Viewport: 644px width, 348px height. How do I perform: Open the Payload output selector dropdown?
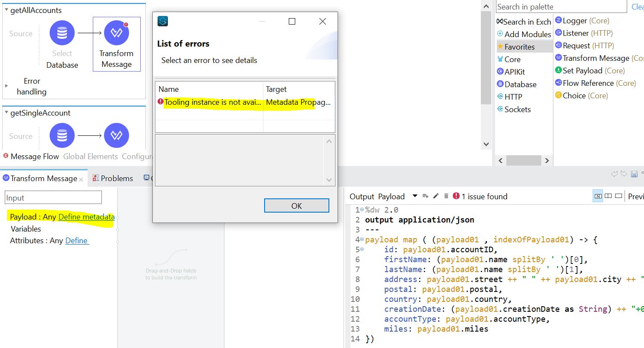click(x=414, y=196)
